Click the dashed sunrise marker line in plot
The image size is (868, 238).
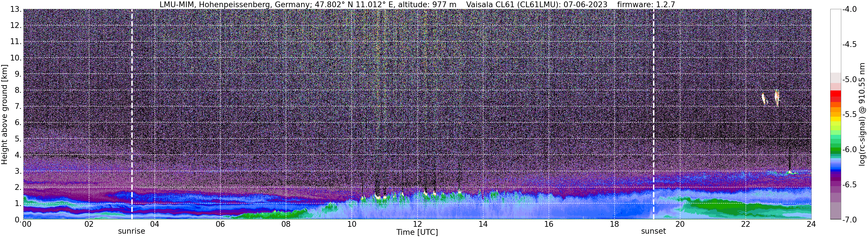pyautogui.click(x=132, y=114)
